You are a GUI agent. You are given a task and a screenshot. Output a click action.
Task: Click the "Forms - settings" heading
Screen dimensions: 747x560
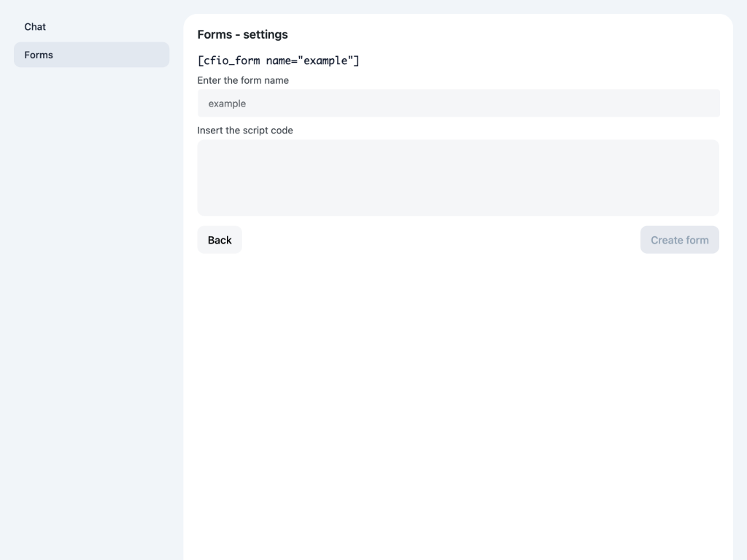coord(242,34)
